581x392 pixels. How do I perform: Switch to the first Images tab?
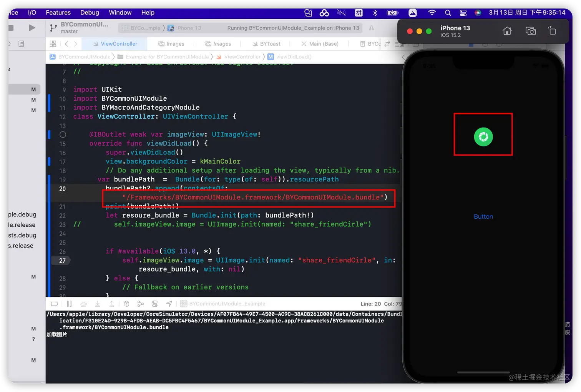pyautogui.click(x=171, y=44)
